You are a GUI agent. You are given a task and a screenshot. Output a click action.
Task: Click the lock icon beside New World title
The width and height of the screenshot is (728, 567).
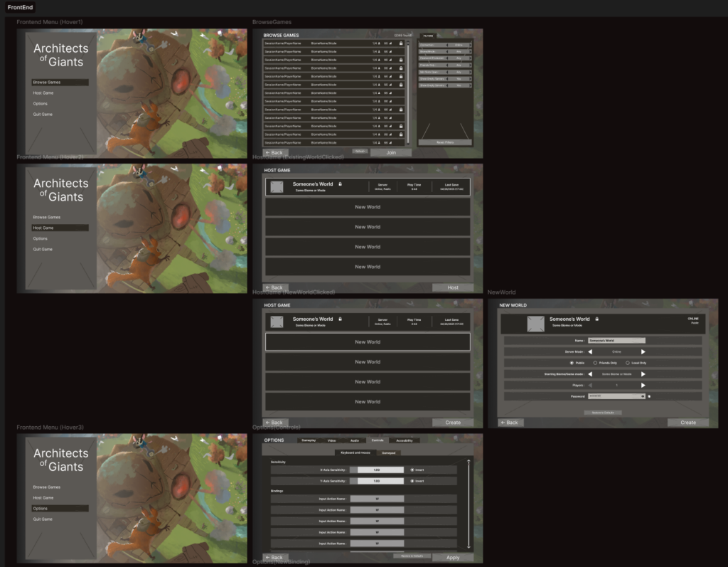(596, 319)
